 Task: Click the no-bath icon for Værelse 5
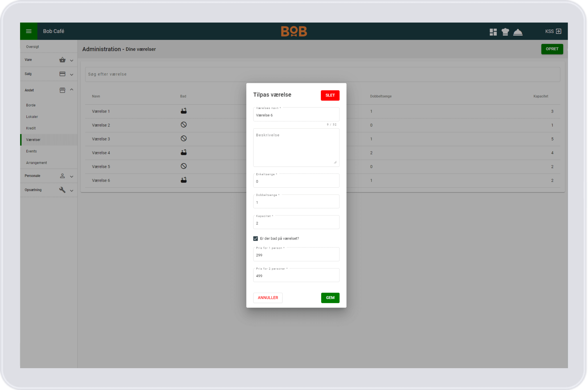pos(184,166)
